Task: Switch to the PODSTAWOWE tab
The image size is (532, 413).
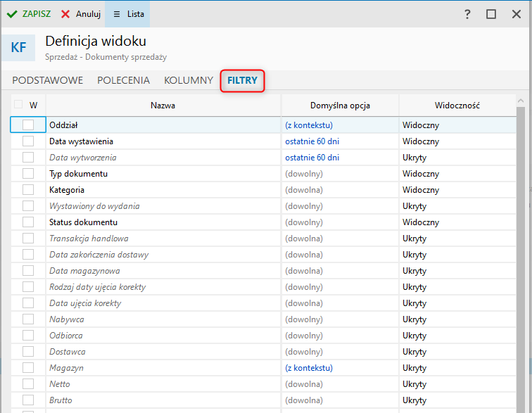Action: point(48,80)
